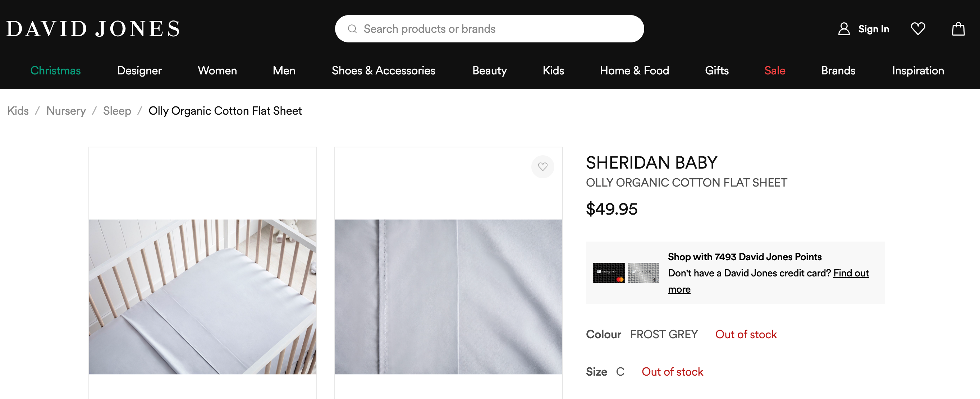Go to Nursery breadcrumb link
The height and width of the screenshot is (399, 980).
point(66,111)
